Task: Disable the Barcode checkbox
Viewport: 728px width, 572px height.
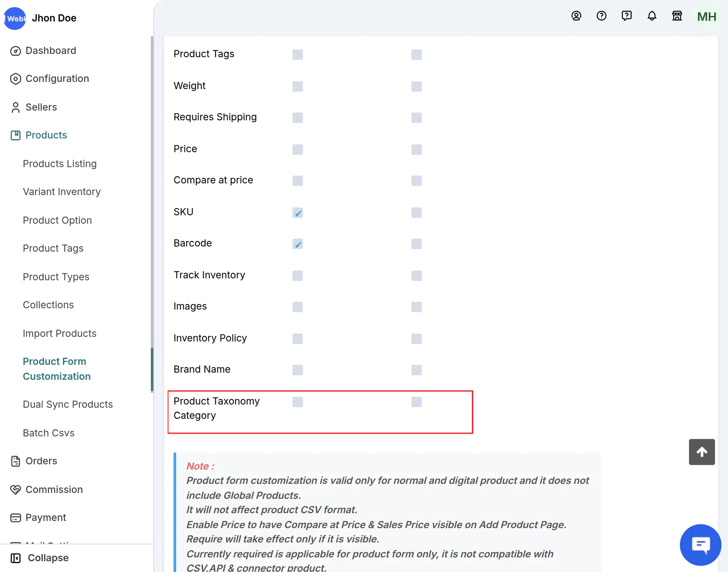Action: pos(297,244)
